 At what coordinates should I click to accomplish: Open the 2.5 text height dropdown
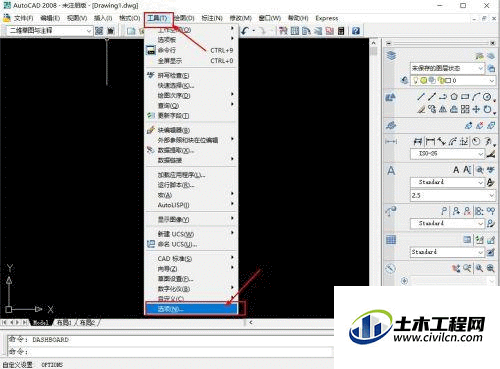[453, 195]
